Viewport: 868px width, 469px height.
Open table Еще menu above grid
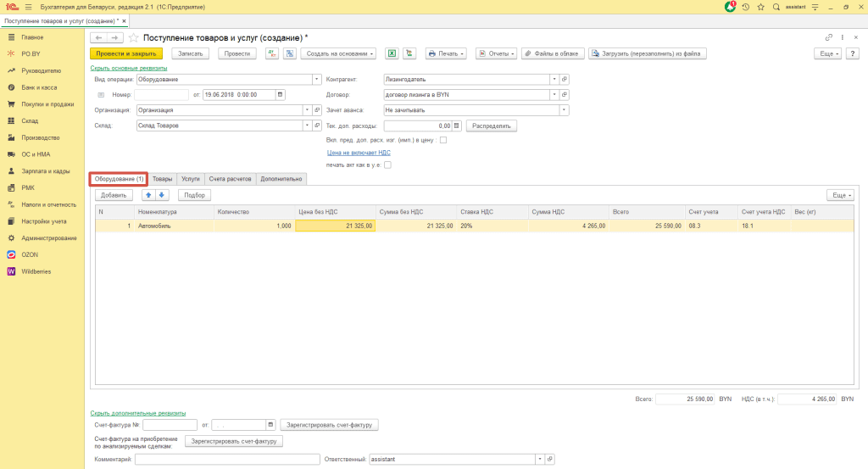[840, 195]
